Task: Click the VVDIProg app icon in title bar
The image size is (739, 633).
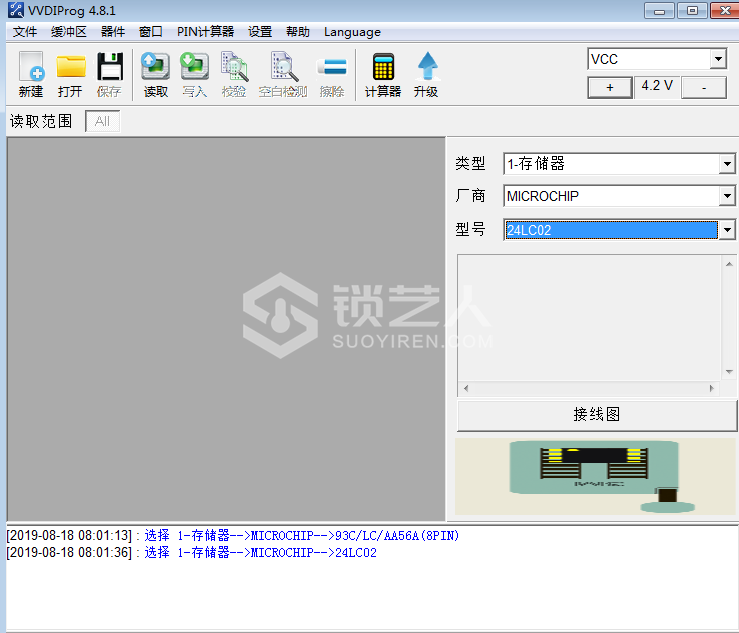Action: click(x=16, y=10)
